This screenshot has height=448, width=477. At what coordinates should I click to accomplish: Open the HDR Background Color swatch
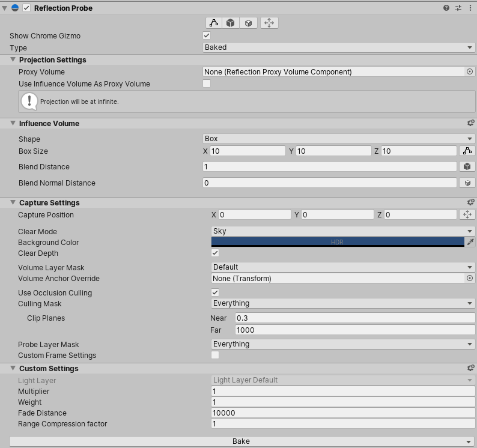coord(337,242)
